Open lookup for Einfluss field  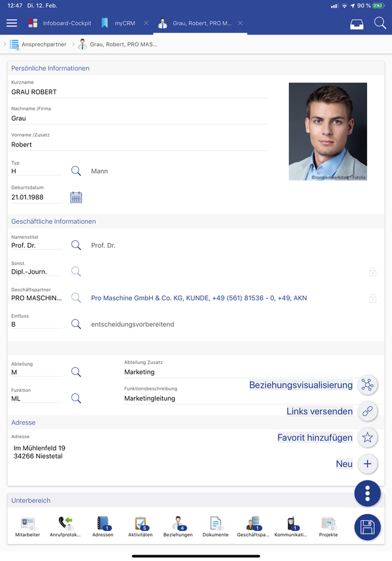(76, 324)
